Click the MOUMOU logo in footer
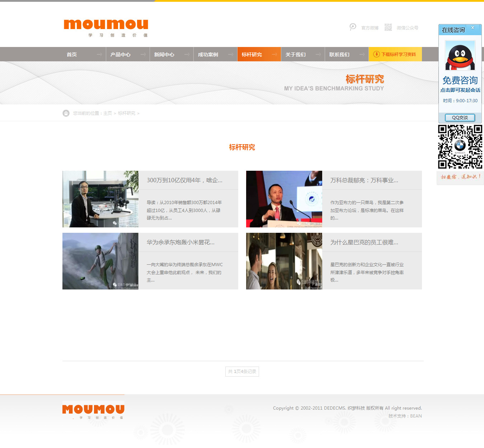Screen dimensions: 484x448 point(93,410)
